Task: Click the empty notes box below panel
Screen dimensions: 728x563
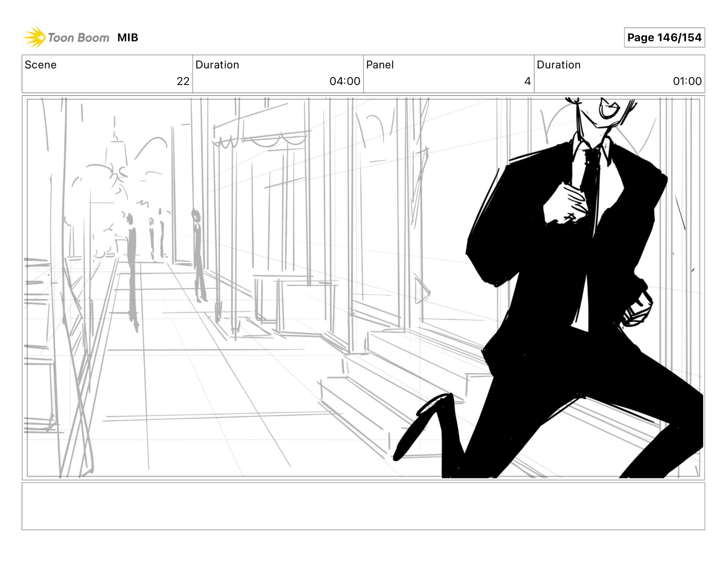Action: pos(363,506)
